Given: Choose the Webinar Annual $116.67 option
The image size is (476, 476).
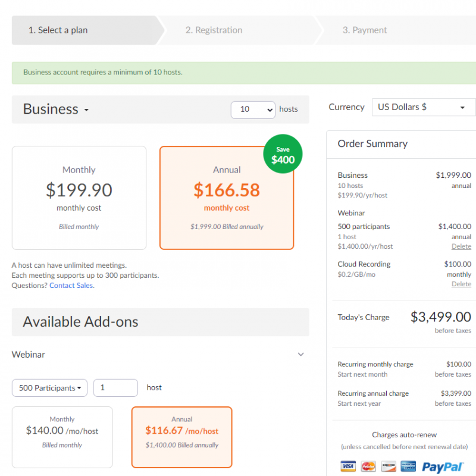Looking at the screenshot, I should tap(182, 437).
